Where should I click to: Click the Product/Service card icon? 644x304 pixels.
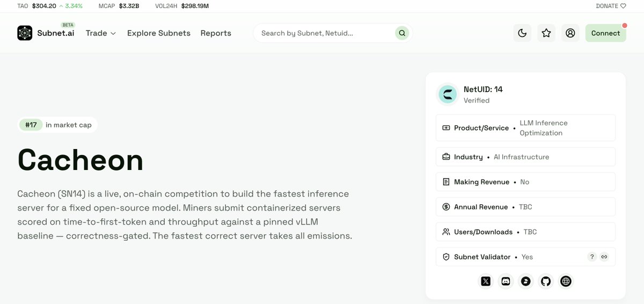446,128
